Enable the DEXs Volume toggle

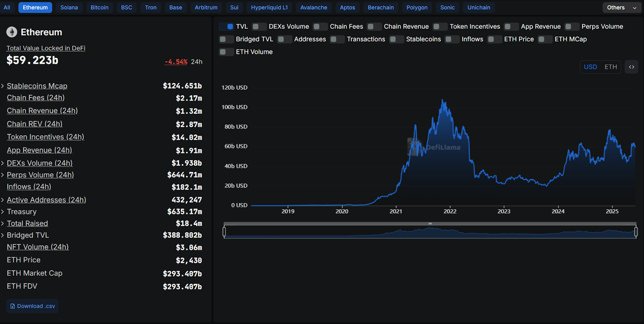[x=259, y=27]
